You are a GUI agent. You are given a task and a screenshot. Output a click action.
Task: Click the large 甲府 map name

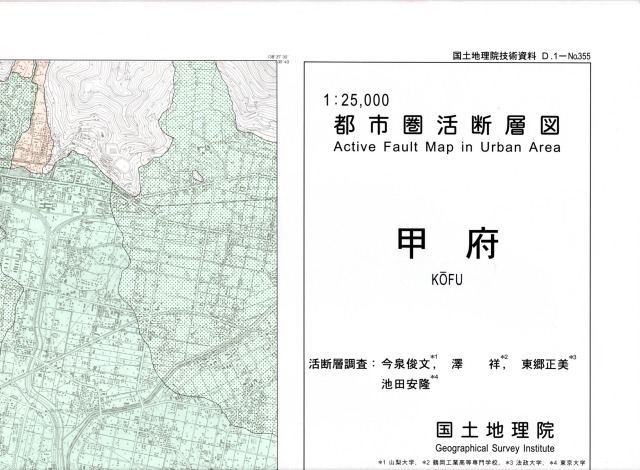(448, 244)
